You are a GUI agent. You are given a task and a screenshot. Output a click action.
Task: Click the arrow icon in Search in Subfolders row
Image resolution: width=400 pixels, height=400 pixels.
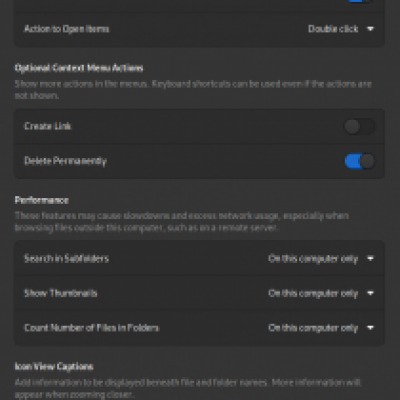coord(370,258)
